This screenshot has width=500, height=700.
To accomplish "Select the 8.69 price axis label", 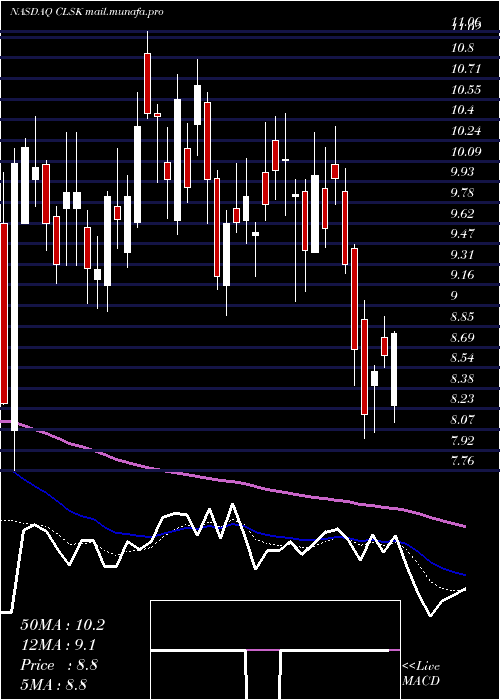I will click(462, 338).
